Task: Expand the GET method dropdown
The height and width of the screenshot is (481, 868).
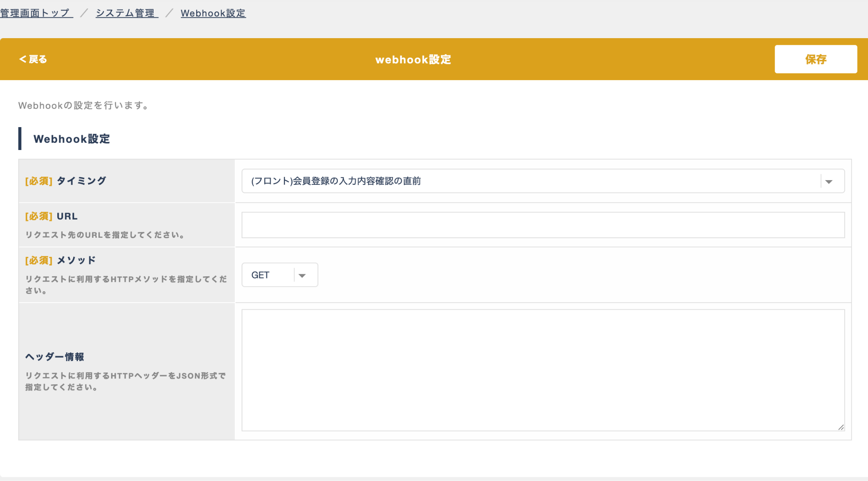Action: 271,275
